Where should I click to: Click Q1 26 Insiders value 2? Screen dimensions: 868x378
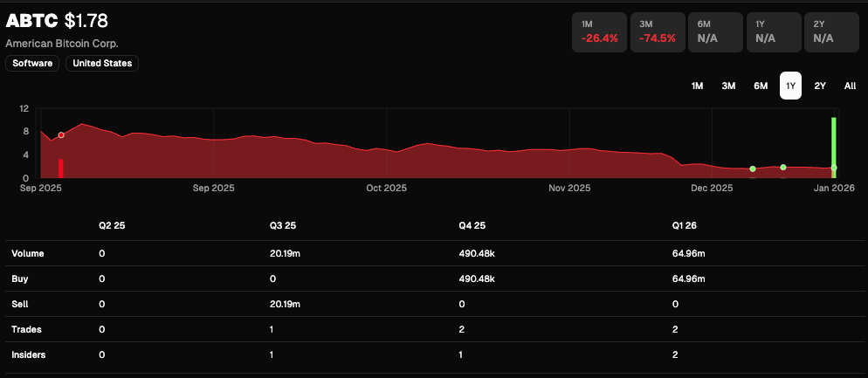click(673, 354)
